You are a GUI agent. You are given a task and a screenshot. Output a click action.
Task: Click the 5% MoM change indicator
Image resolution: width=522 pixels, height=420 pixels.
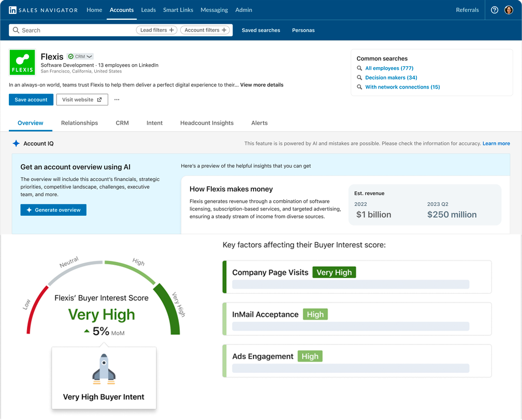click(x=104, y=331)
